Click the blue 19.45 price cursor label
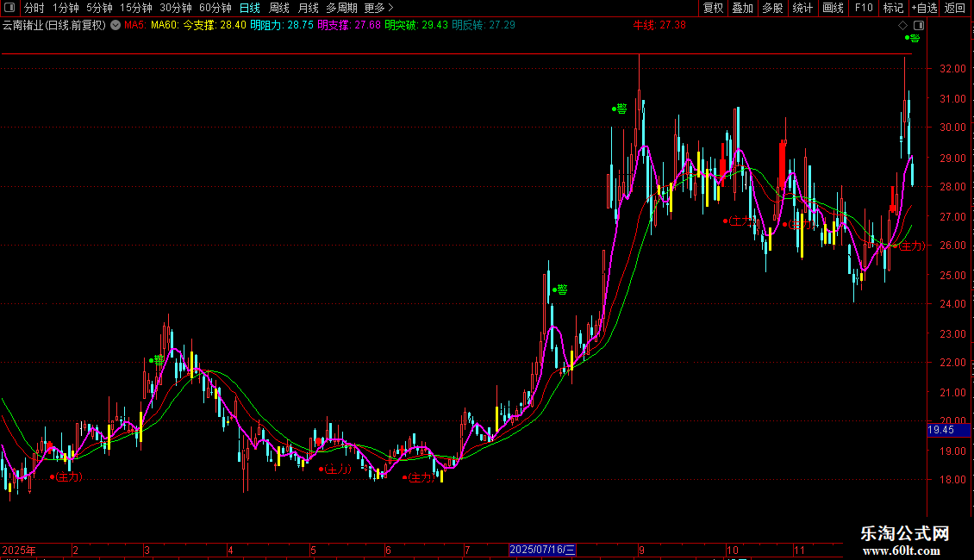The height and width of the screenshot is (560, 974). (x=948, y=430)
